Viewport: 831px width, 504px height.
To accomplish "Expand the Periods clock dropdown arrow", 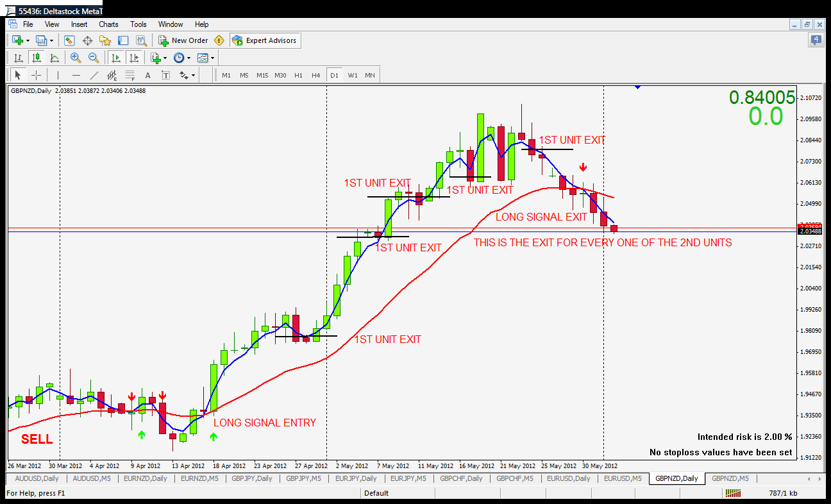I will tap(189, 58).
